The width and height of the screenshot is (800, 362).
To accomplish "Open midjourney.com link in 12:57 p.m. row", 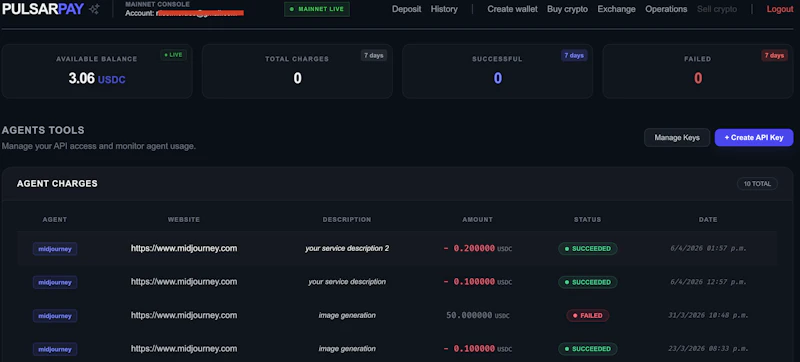I will (184, 281).
